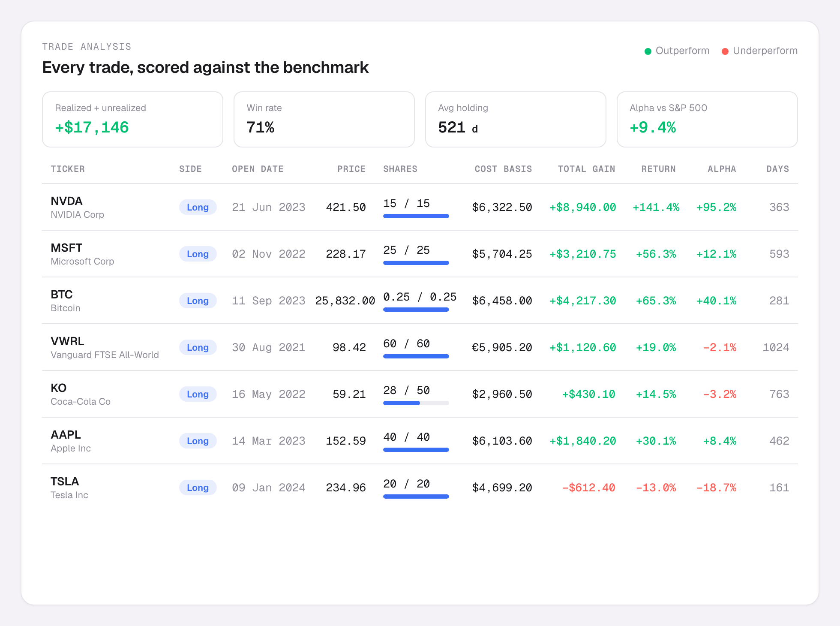The width and height of the screenshot is (840, 626).
Task: Click the KO partial shares progress bar
Action: click(x=416, y=403)
